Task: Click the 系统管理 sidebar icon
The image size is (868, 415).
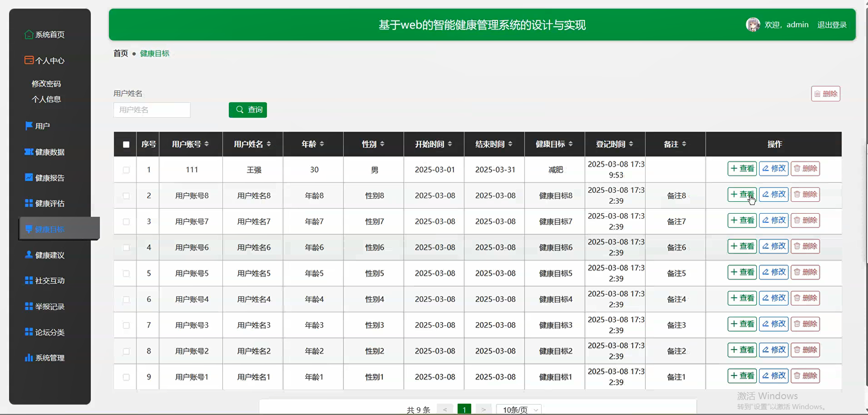Action: click(x=28, y=358)
